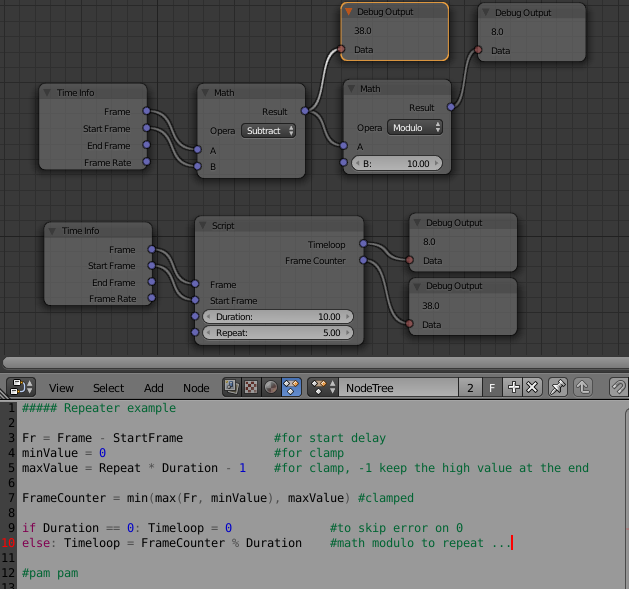Click Repeat input socket on Script node

pos(195,332)
